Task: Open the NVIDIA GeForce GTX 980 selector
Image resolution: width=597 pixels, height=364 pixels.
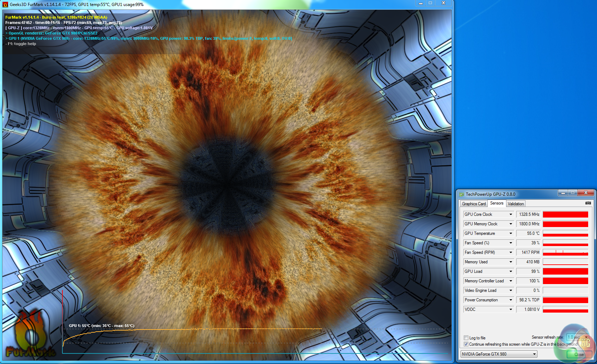Action: pos(499,354)
